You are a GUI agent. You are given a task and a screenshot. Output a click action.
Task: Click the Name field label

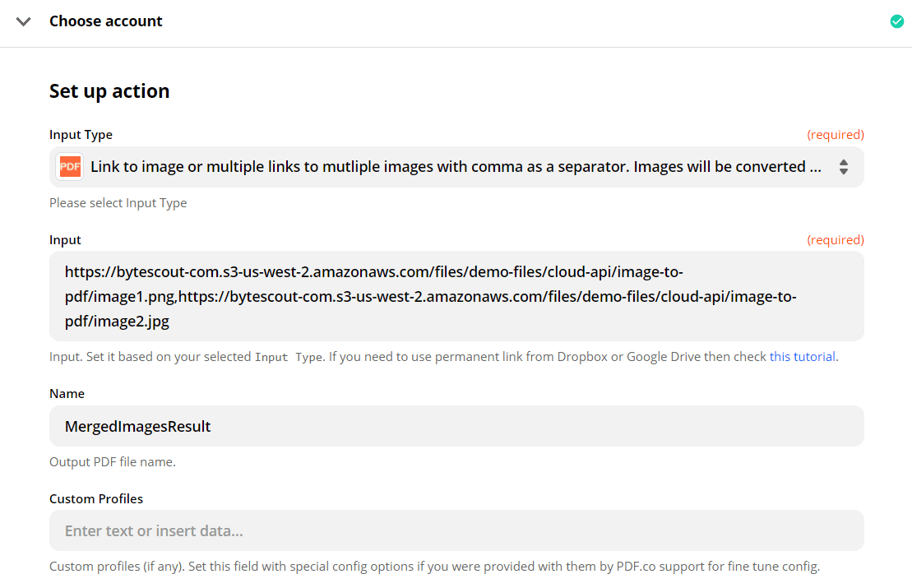67,393
